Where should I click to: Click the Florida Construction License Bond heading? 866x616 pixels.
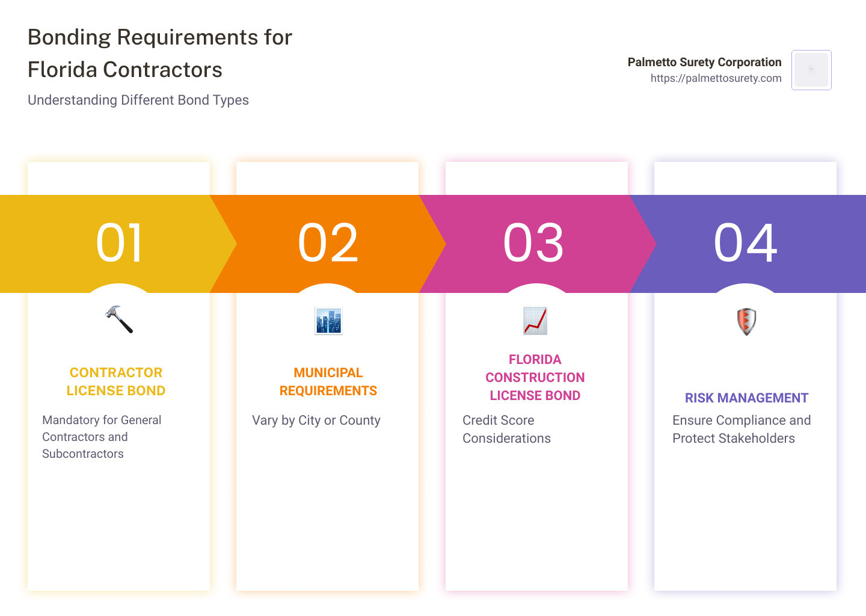[x=535, y=377]
